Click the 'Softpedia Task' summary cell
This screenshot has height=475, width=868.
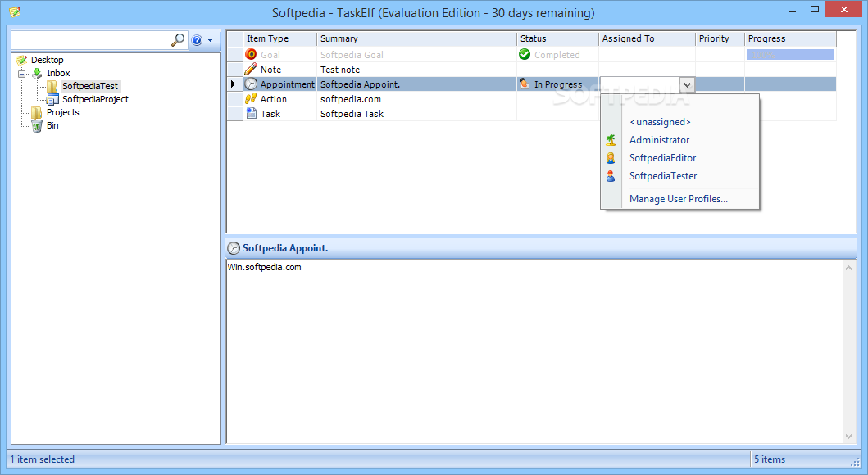416,113
